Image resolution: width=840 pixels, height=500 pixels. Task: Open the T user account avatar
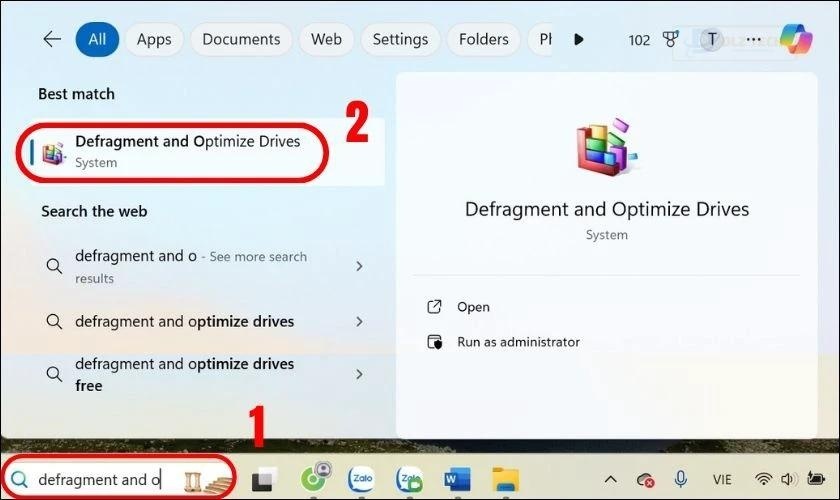[x=711, y=39]
